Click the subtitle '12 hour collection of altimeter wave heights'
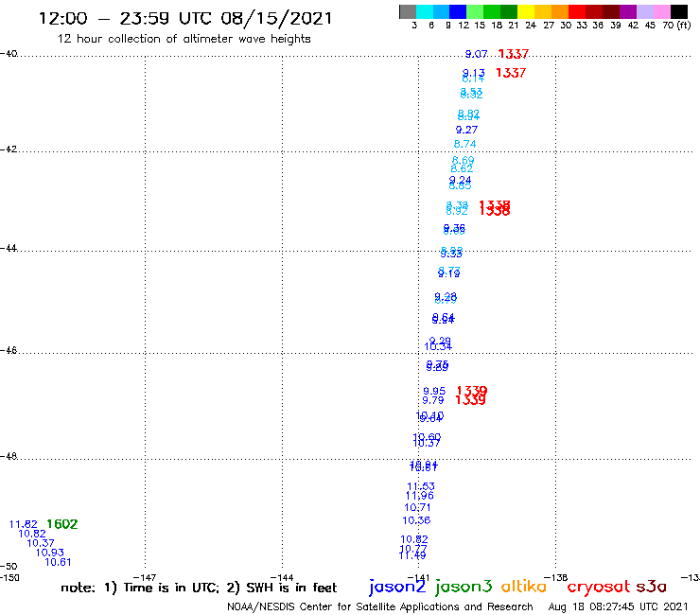 pos(184,39)
